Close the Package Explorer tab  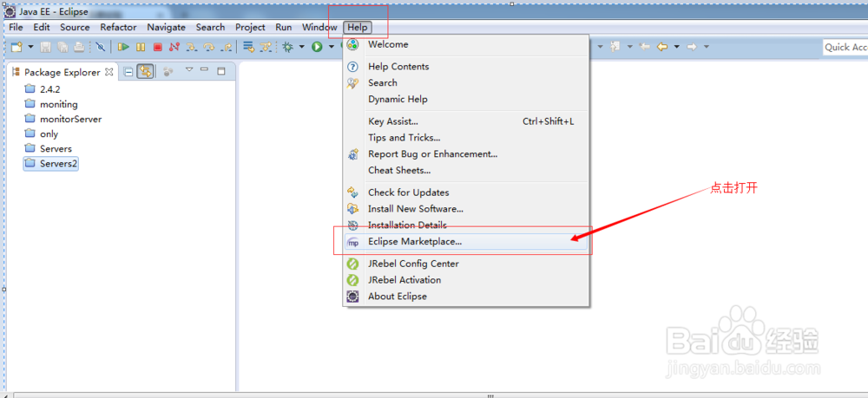(x=109, y=72)
